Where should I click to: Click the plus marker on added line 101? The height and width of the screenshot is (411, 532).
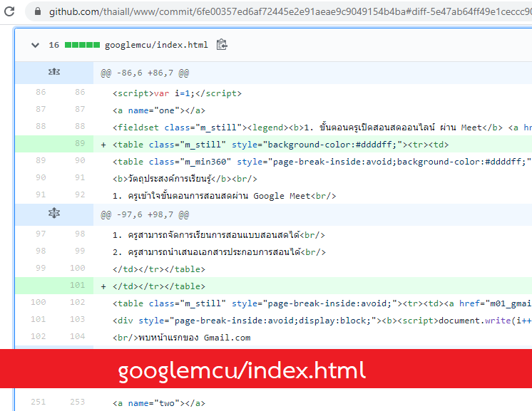point(103,286)
